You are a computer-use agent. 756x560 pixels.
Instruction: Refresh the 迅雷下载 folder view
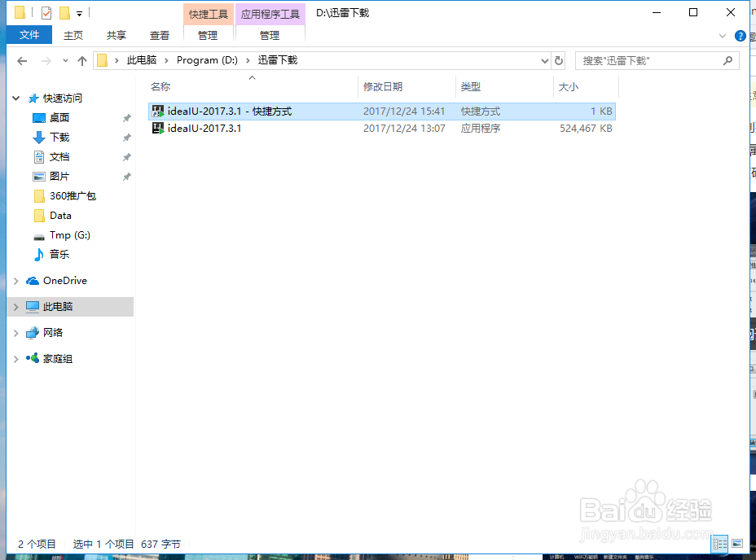(x=560, y=59)
